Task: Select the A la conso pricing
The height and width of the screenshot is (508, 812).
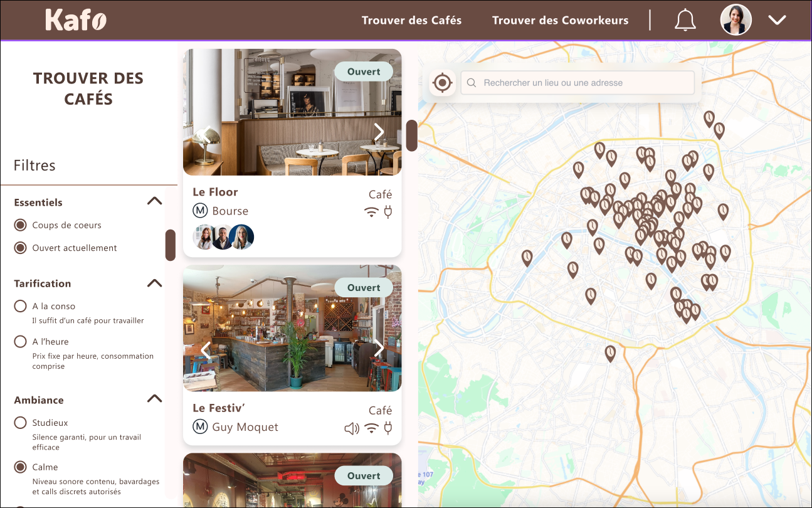Action: [21, 306]
